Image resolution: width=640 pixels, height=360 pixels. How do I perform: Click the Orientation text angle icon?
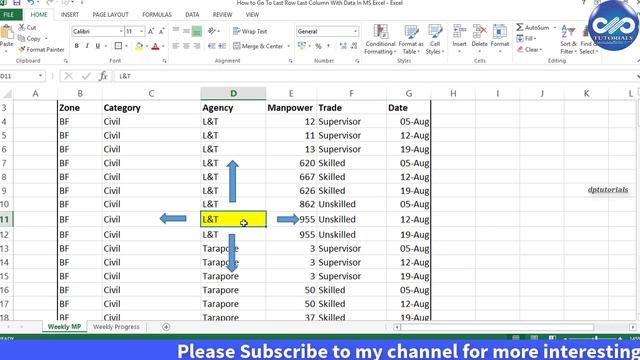(x=211, y=31)
